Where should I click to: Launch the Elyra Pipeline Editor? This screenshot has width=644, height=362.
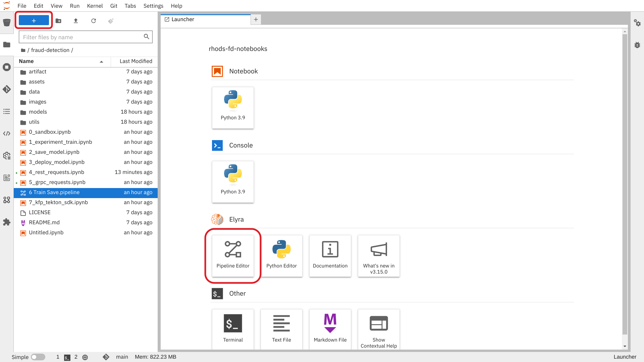click(233, 256)
